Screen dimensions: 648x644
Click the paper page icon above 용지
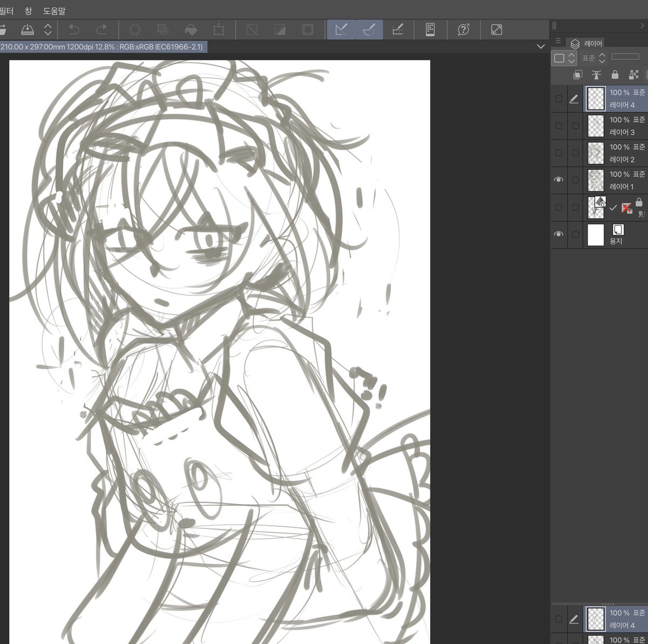pos(618,229)
